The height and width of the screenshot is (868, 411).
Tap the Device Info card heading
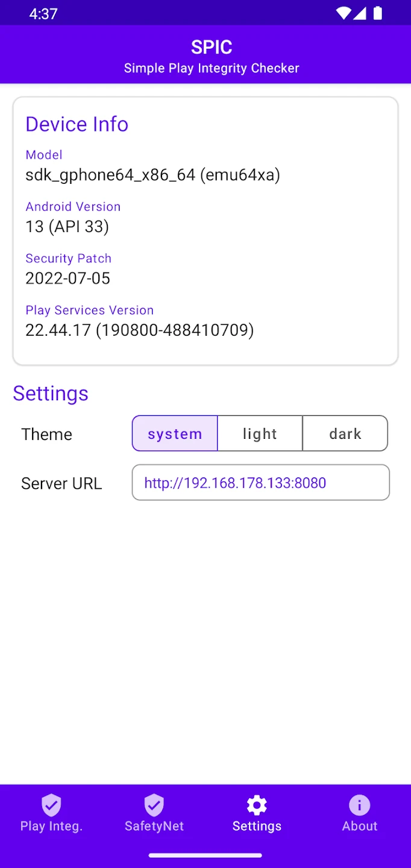tap(77, 124)
